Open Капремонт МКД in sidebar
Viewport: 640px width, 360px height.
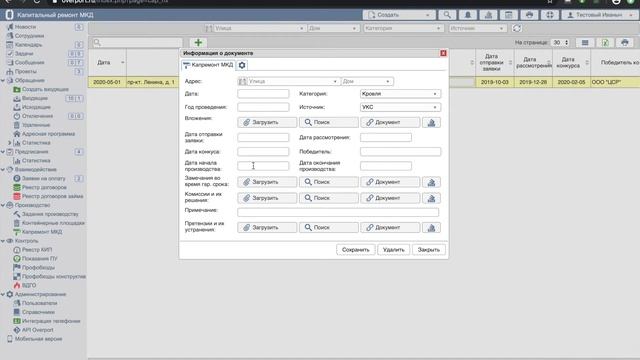coord(42,232)
